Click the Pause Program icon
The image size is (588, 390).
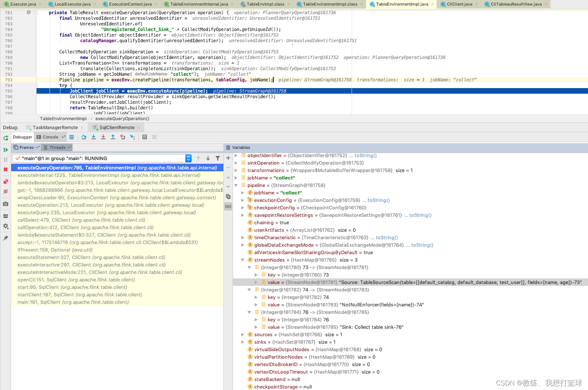6,159
